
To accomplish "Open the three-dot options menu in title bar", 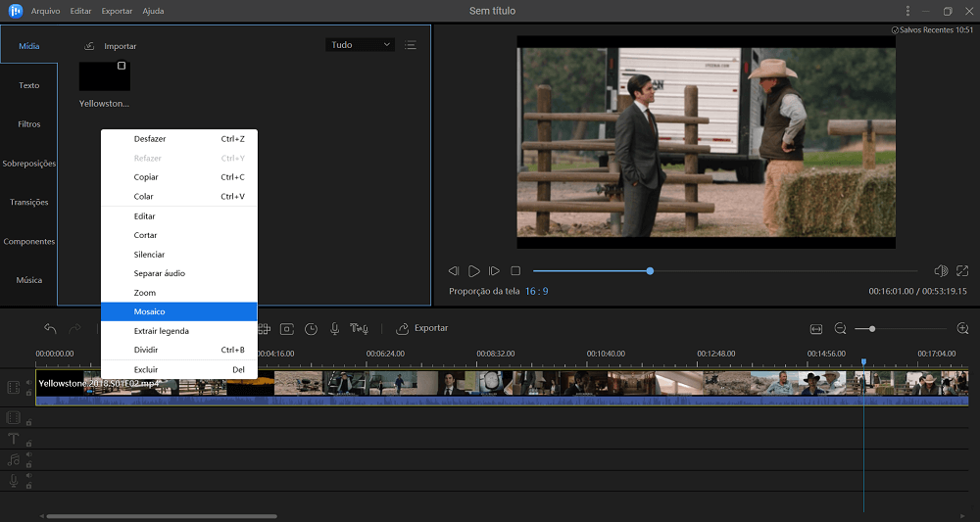I will click(x=907, y=11).
